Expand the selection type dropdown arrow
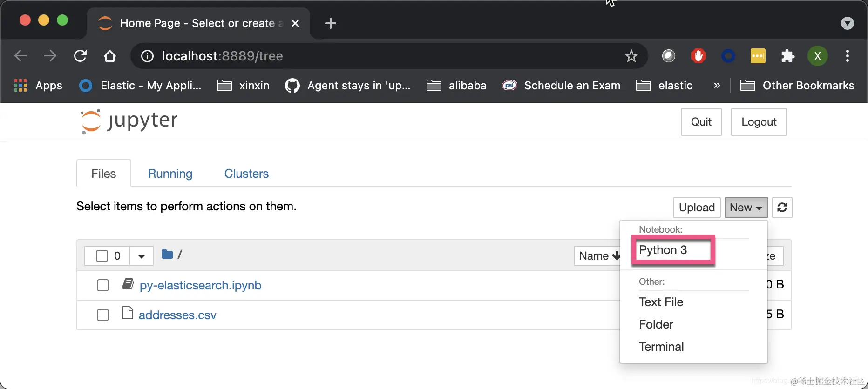The image size is (868, 389). click(x=142, y=256)
